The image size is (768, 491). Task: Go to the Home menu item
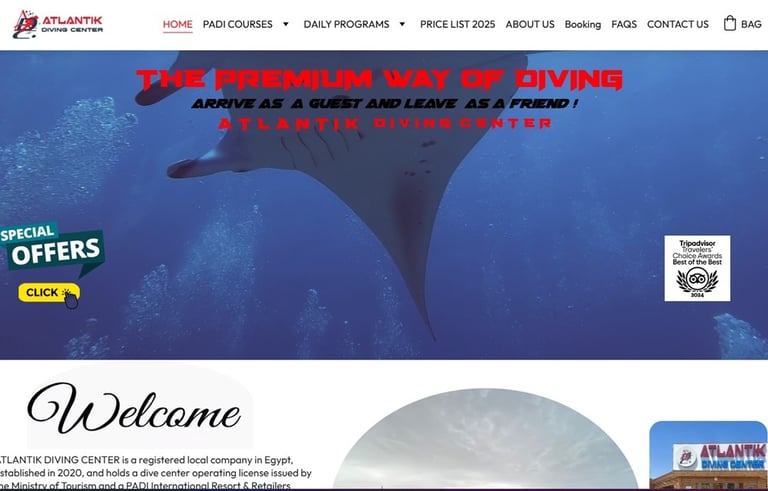177,24
